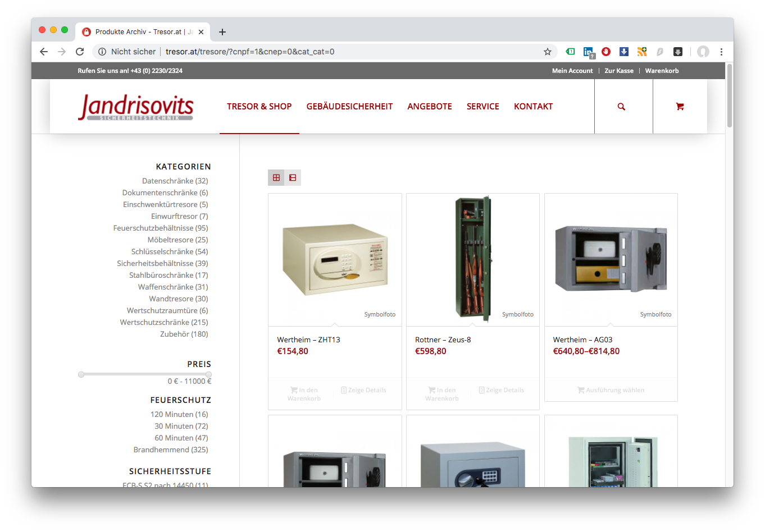Open the RSS feed extension icon

tap(642, 52)
